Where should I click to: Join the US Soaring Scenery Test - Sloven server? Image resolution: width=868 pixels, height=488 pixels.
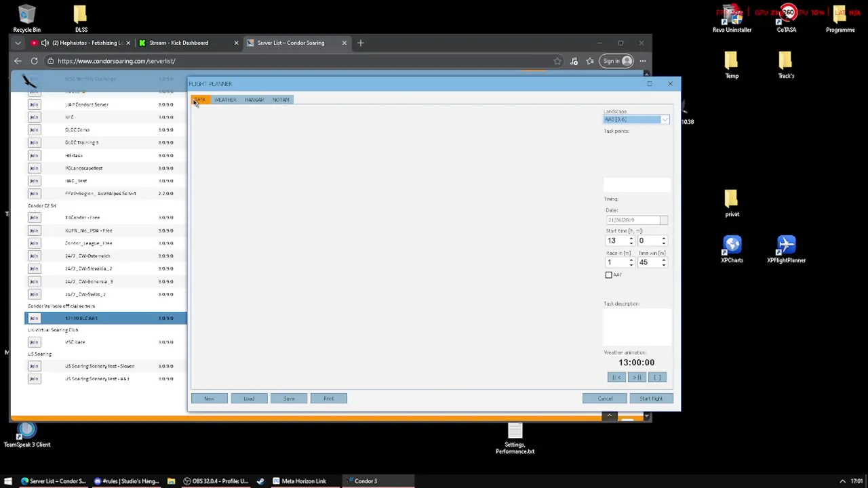point(34,366)
